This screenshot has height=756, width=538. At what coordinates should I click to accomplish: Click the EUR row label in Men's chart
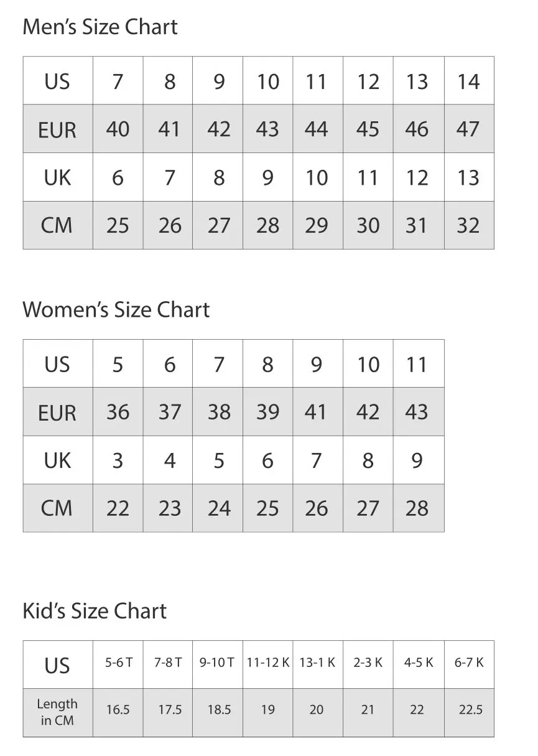(57, 129)
